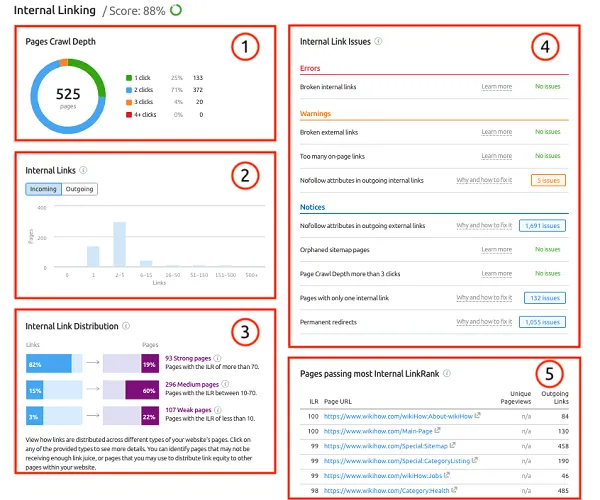
Task: Click the orange 3 clicks legend swatch
Action: (x=129, y=102)
